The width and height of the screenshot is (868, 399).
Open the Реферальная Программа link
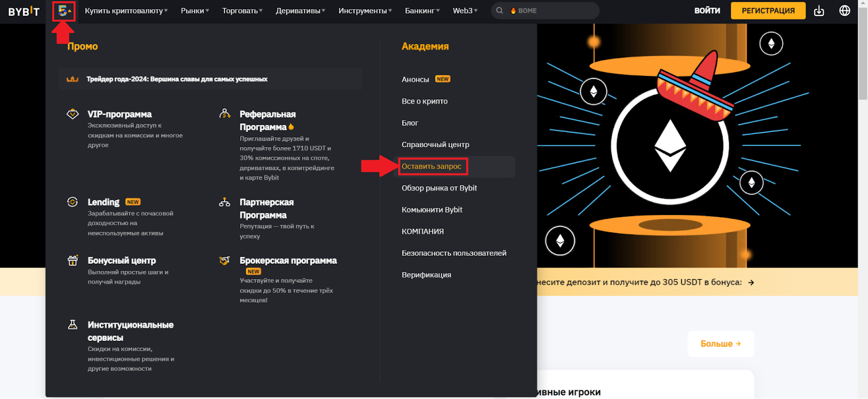(268, 121)
